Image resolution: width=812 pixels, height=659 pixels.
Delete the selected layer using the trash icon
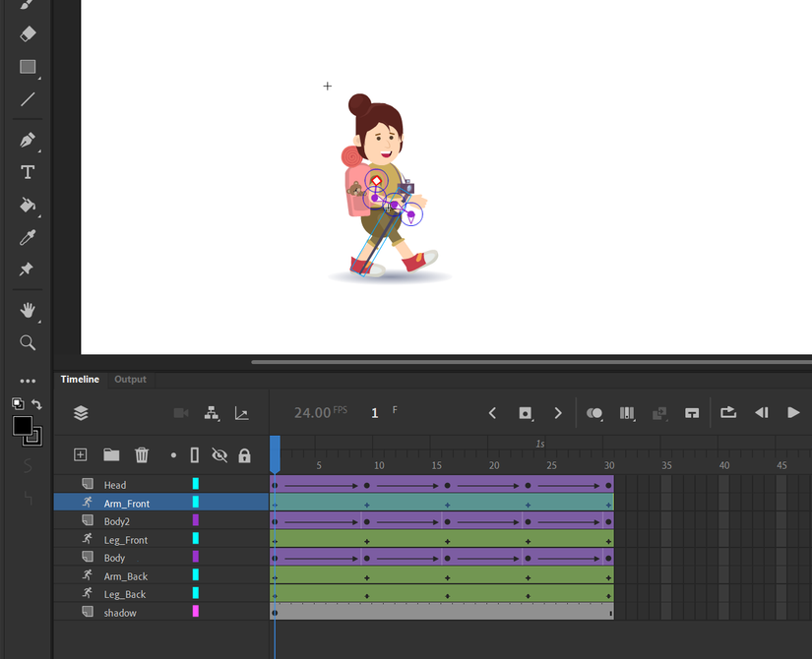coord(142,454)
